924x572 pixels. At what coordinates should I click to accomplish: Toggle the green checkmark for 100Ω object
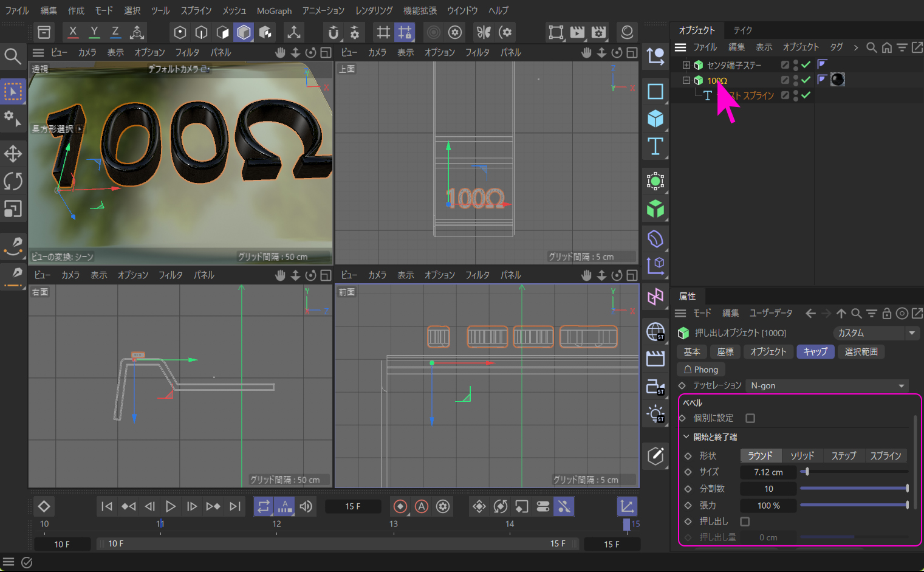click(806, 80)
